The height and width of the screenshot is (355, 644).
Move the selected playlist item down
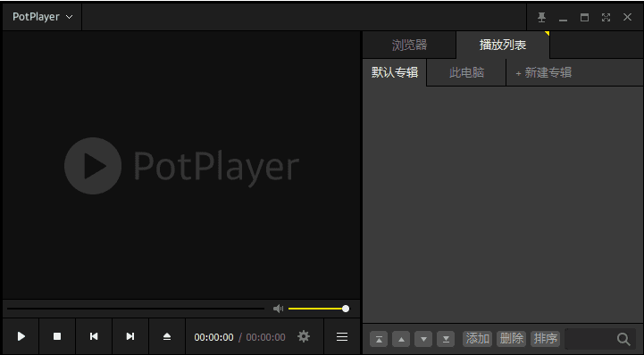click(x=423, y=339)
